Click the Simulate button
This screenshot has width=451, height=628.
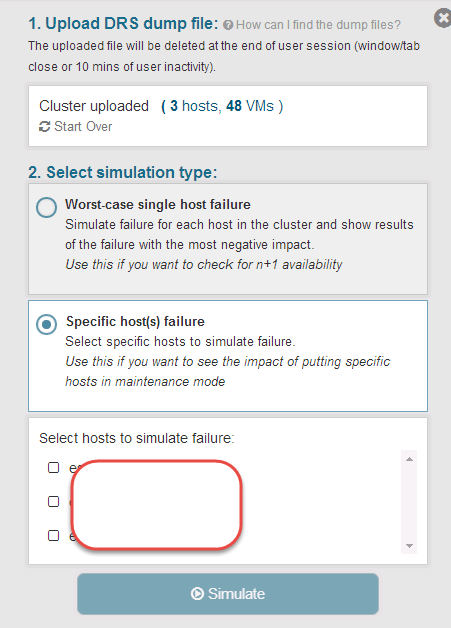click(228, 594)
